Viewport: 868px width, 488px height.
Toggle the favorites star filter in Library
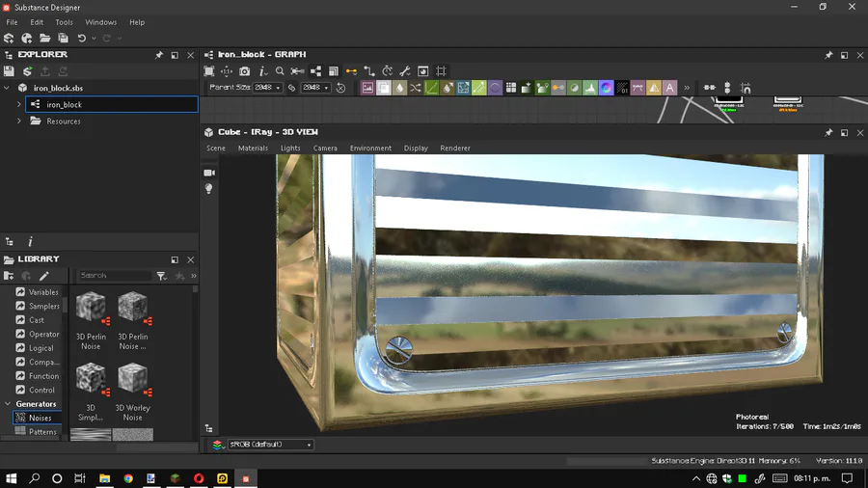pos(179,276)
